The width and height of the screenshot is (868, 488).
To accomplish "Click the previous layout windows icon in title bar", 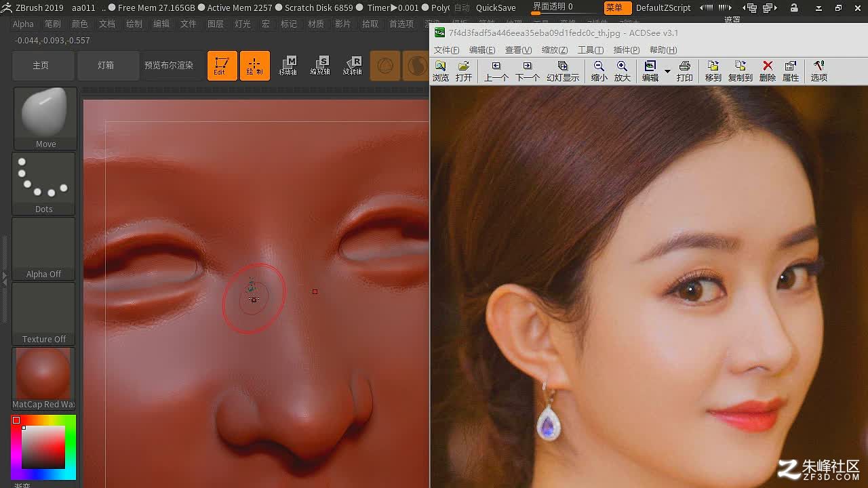I will tap(749, 8).
